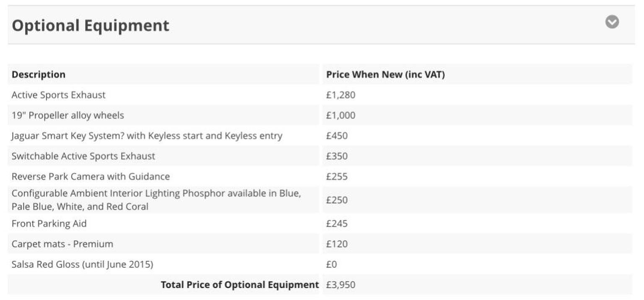Click the 19" Propeller alloy wheels entry
Screen dimensions: 644x300
[68, 115]
